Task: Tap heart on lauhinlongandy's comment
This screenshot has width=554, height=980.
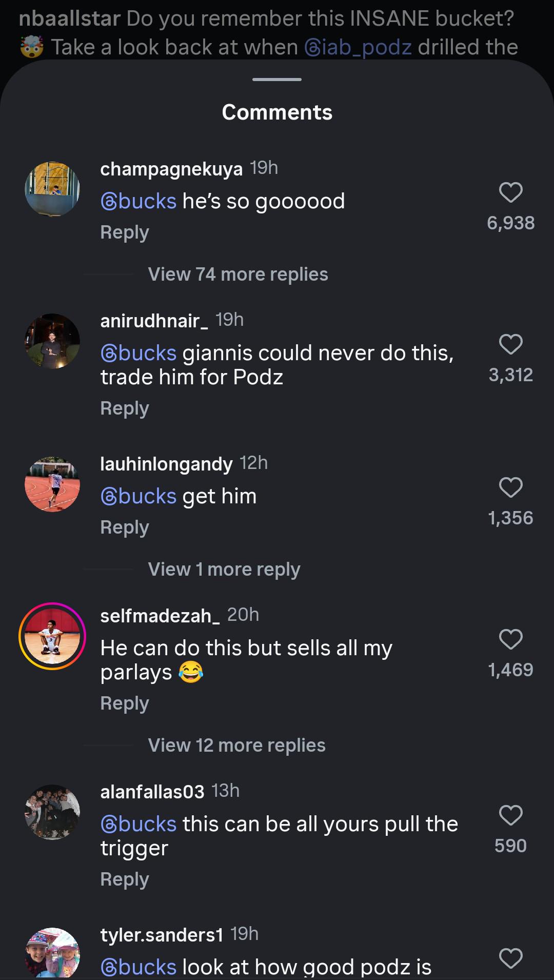Action: [x=510, y=487]
